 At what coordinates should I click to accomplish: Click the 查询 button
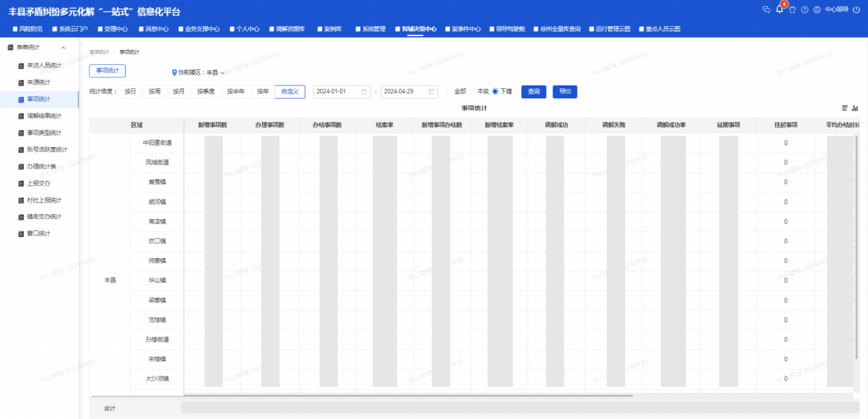pos(534,92)
